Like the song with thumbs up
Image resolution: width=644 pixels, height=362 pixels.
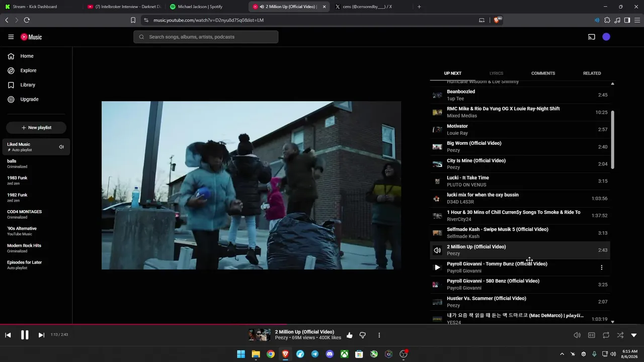click(x=350, y=335)
